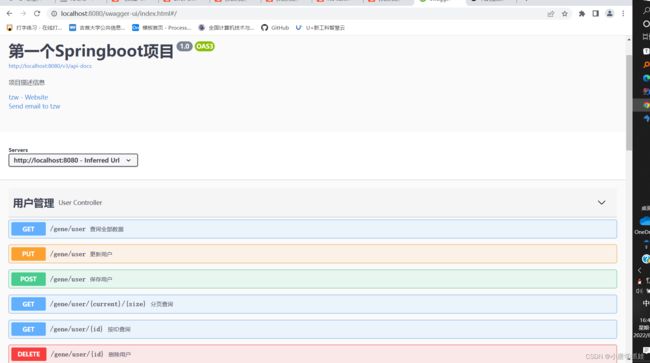Open the 全国计算机技术 bookmark
The width and height of the screenshot is (650, 363).
(226, 28)
